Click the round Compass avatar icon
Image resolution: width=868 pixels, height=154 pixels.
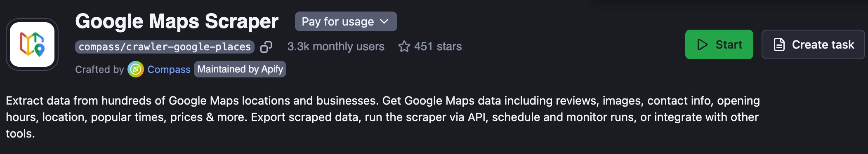tap(135, 69)
